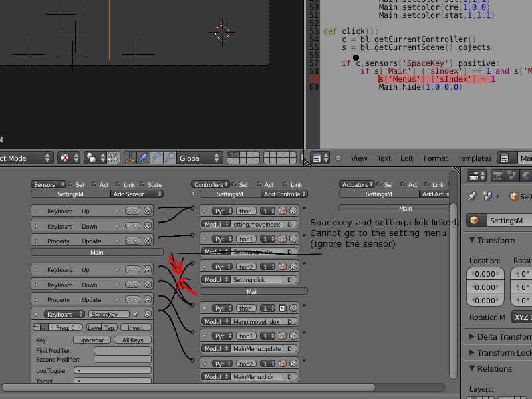
Task: Delete the SpaceKey keyboard sensor
Action: (x=147, y=314)
